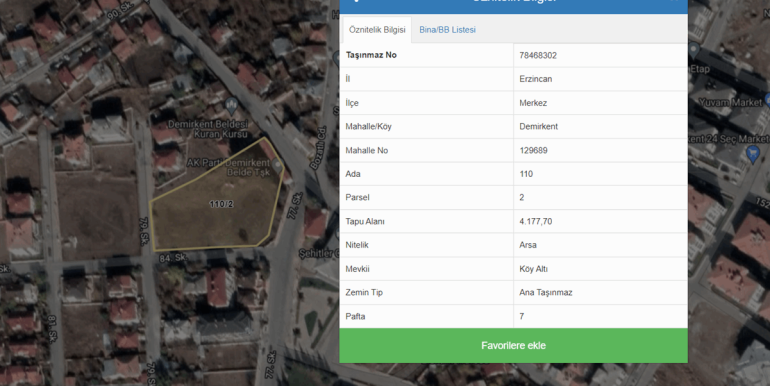Click the 81. Sk. street label
This screenshot has width=770, height=386.
coord(53,328)
